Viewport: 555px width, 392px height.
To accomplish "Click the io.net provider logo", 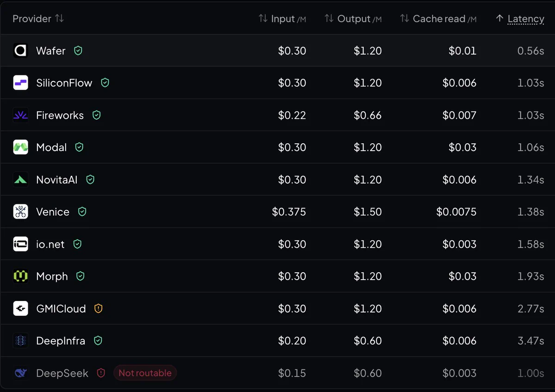I will point(20,244).
